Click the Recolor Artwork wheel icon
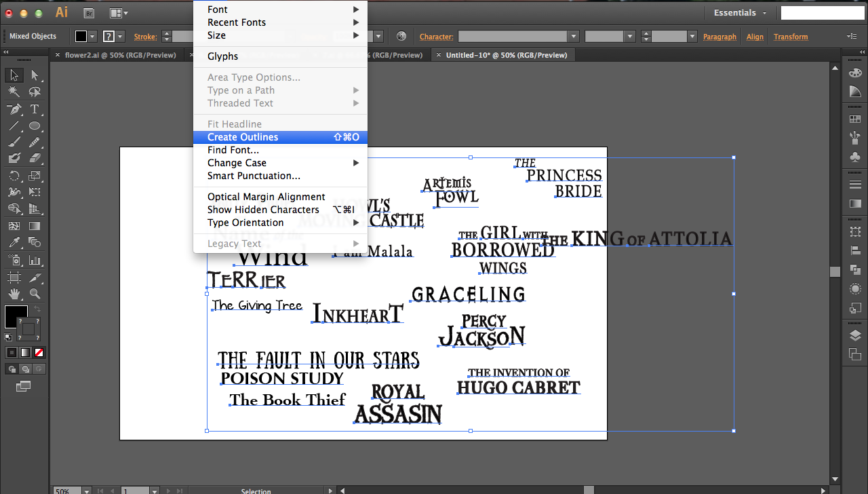Screen dimensions: 868x494 tap(401, 36)
